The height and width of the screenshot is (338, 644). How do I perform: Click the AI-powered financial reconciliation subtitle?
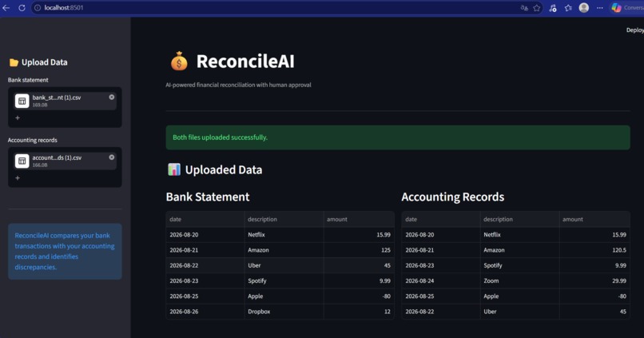pos(238,85)
